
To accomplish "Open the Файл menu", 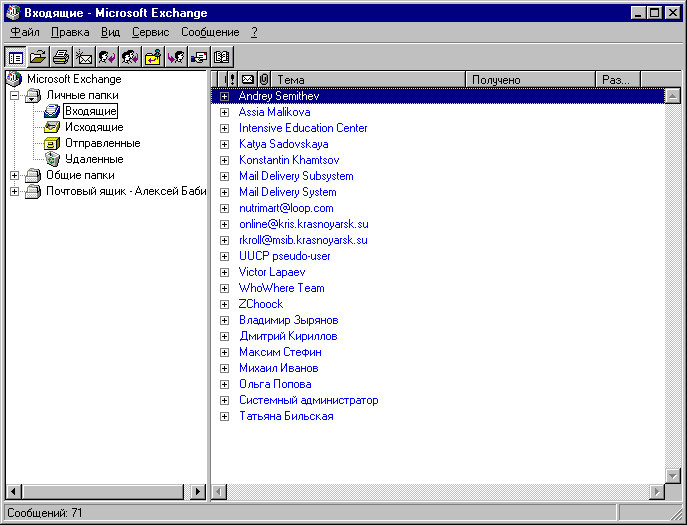I will pyautogui.click(x=25, y=32).
